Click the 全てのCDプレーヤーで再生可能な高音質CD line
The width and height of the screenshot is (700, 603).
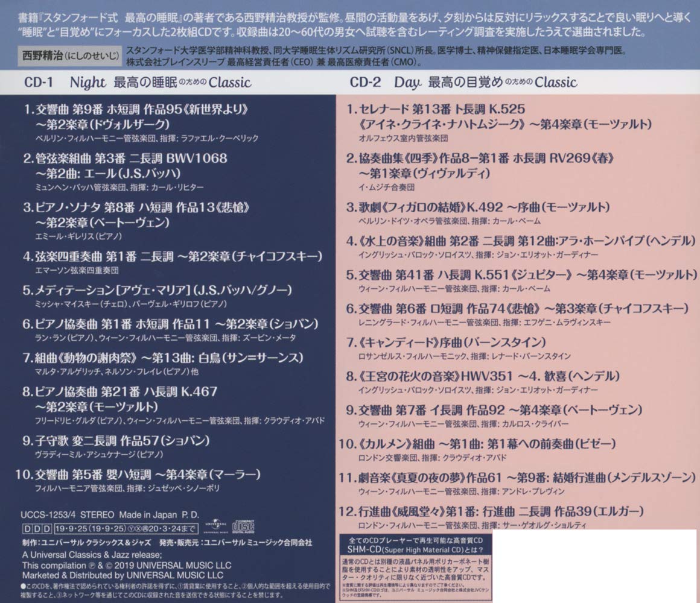415,540
